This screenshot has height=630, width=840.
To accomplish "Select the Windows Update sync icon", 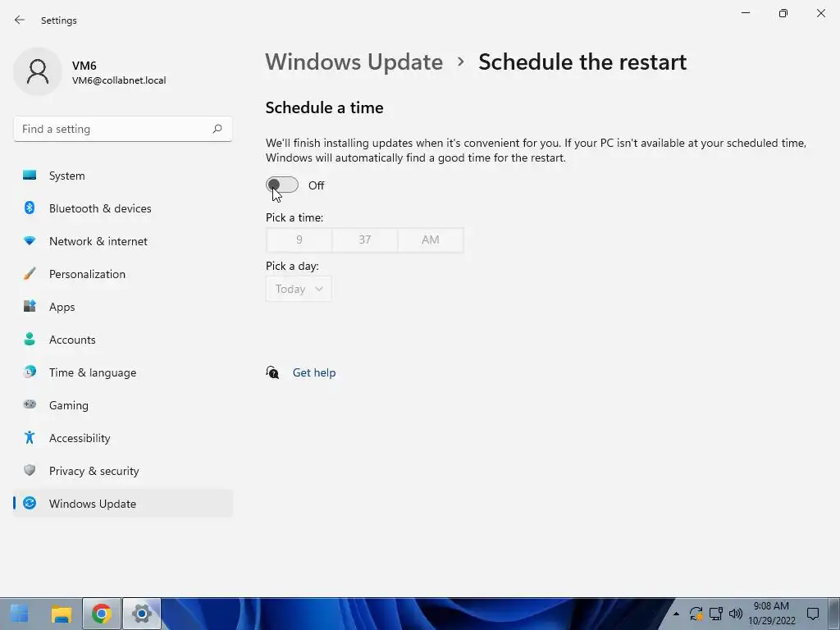I will click(30, 503).
